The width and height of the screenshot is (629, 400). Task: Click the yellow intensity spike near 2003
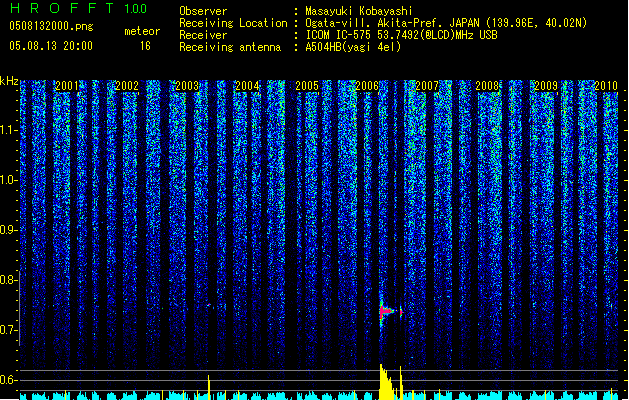point(209,387)
